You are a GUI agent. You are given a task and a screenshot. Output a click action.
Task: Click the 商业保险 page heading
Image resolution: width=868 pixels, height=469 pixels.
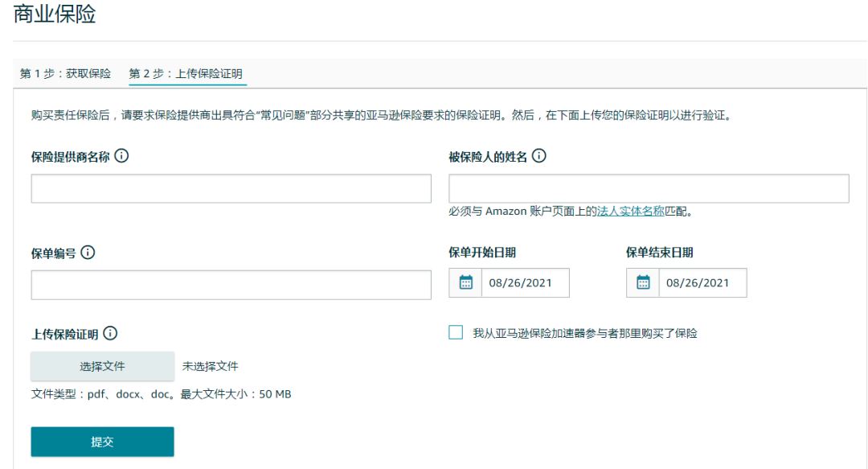(55, 14)
